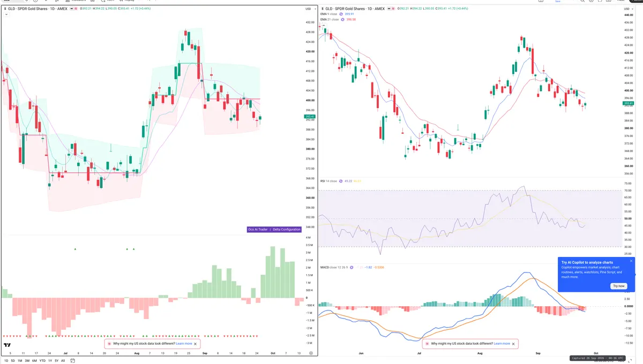This screenshot has height=364, width=643.
Task: Click the 393.41 price label on right price axis
Action: click(x=629, y=104)
